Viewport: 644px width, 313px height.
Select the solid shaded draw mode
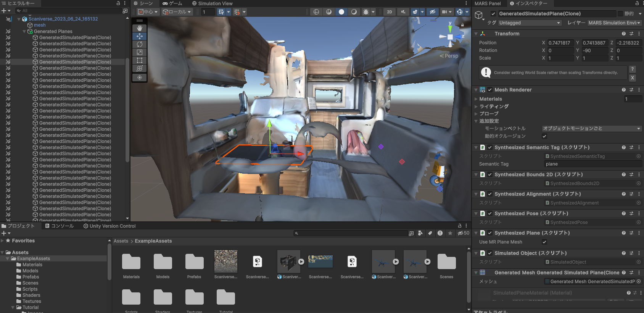341,12
